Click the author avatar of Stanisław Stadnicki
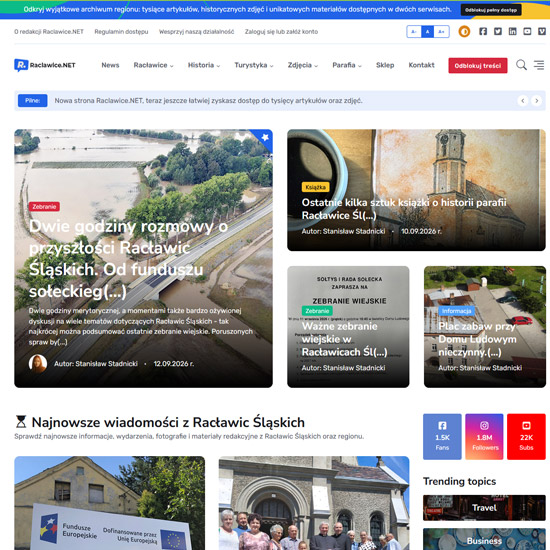 tap(38, 363)
